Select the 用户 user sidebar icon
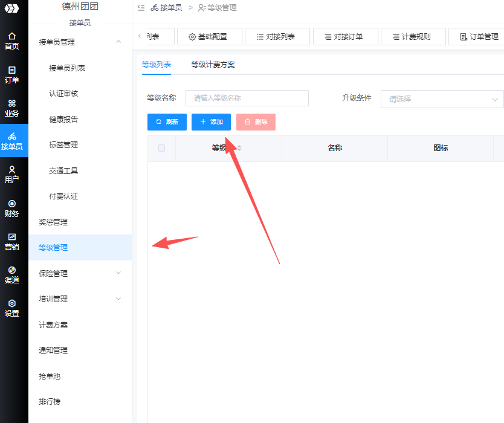The width and height of the screenshot is (504, 423). [12, 174]
